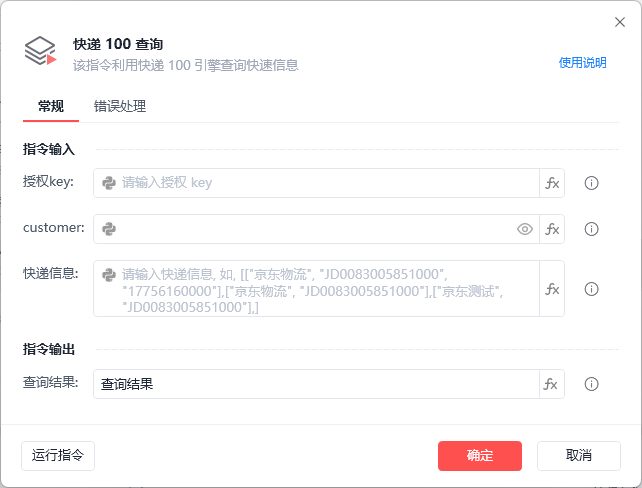Confirm with the 确定 button
This screenshot has height=488, width=642.
click(x=480, y=456)
